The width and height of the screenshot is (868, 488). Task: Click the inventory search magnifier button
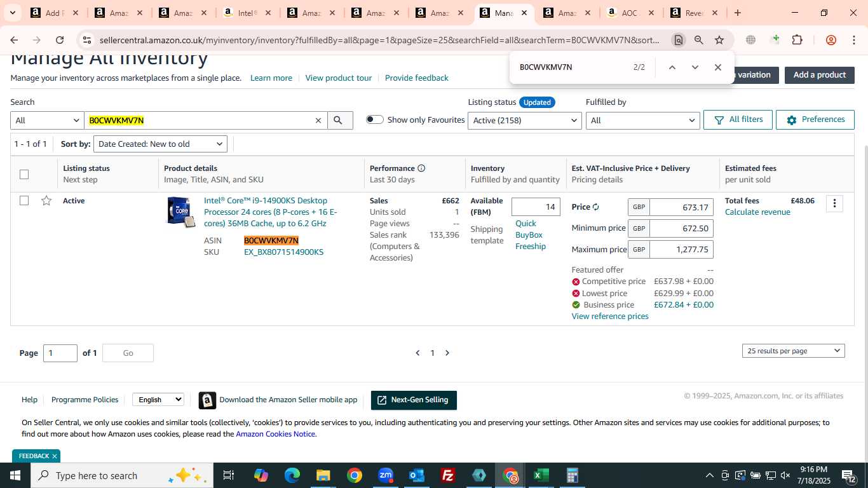click(340, 120)
